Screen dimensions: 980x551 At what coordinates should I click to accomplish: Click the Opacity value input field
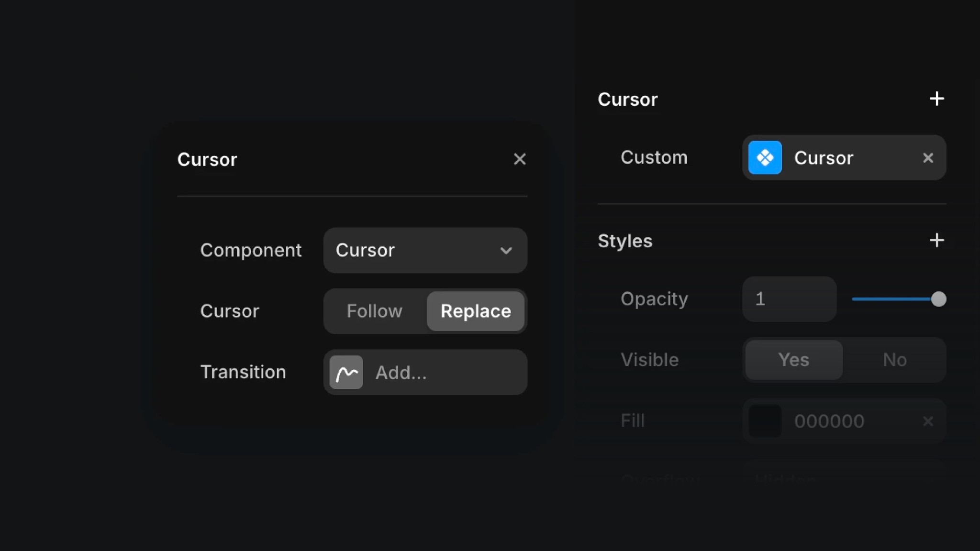[789, 299]
